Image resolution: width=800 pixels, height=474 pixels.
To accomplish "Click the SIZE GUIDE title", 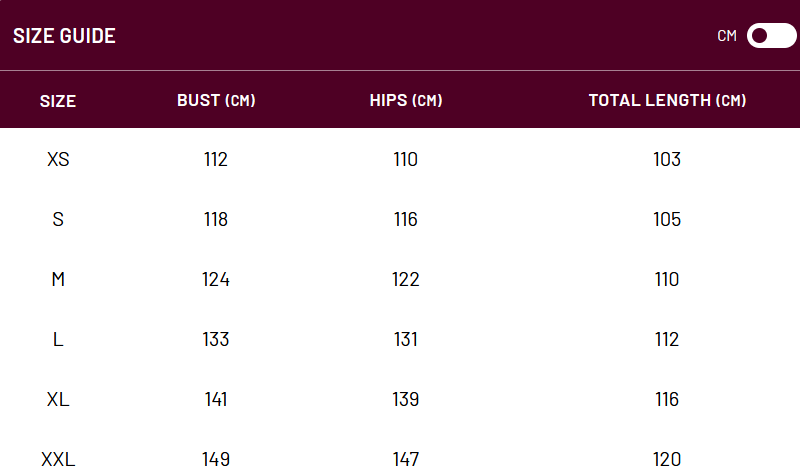I will click(64, 36).
